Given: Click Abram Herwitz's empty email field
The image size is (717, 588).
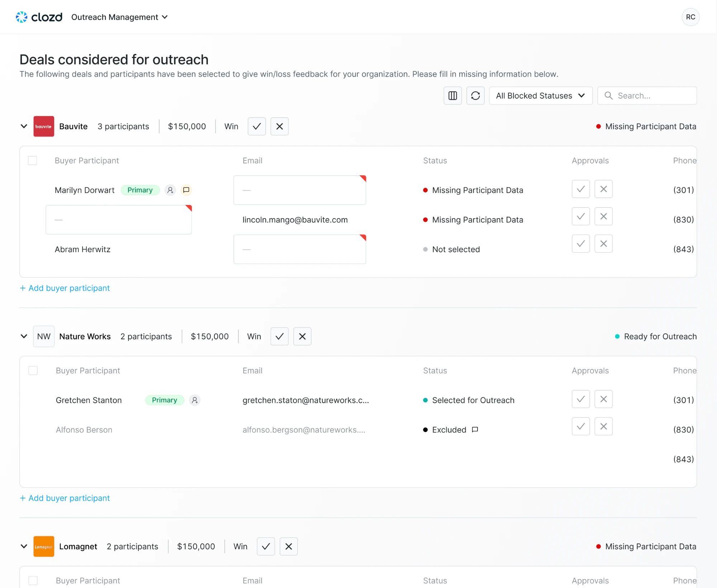Looking at the screenshot, I should (300, 249).
